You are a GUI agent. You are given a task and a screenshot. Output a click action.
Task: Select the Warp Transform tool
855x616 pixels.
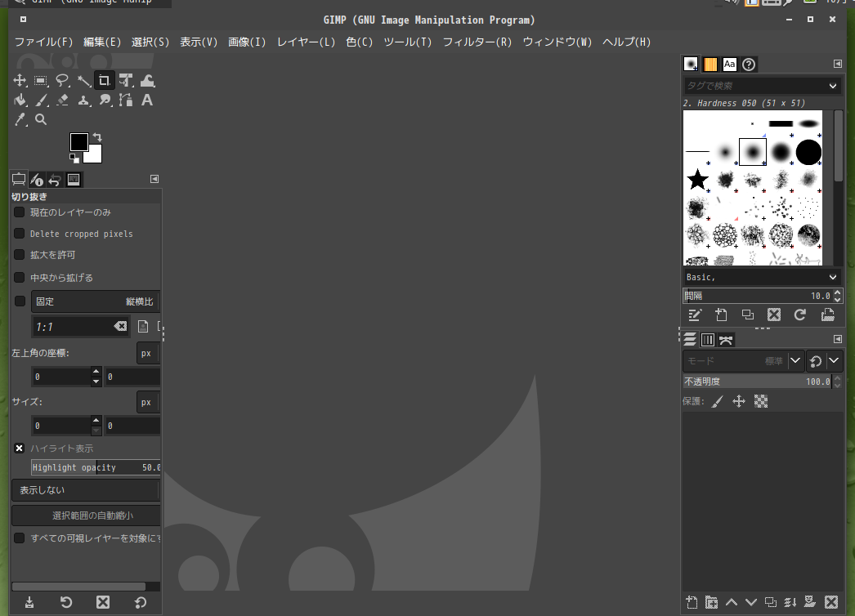click(147, 81)
